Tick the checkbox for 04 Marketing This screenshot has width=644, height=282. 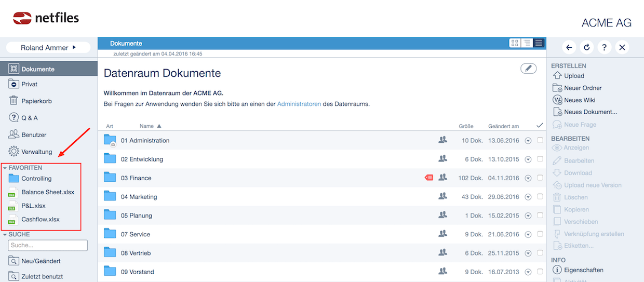[x=540, y=196]
